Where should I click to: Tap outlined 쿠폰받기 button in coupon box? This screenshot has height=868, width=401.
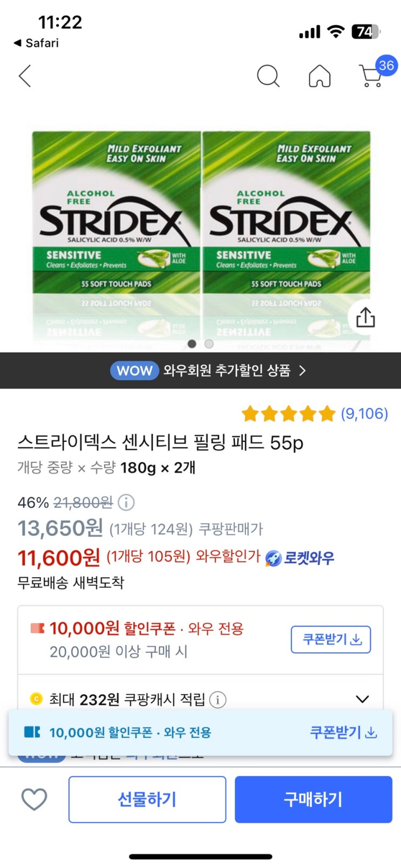[x=330, y=639]
